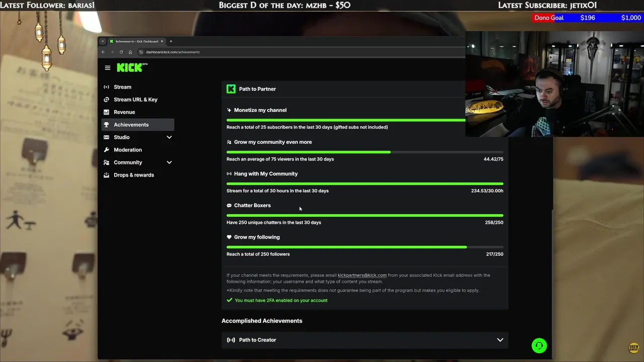
Task: Click the icon beside Grow my community
Action: pyautogui.click(x=229, y=142)
